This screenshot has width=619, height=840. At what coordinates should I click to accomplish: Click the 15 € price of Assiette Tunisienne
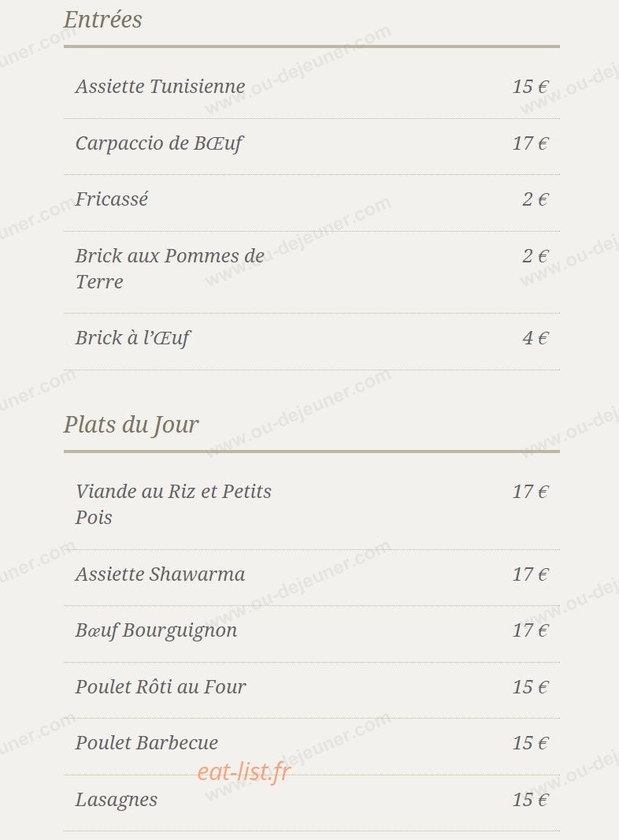pyautogui.click(x=531, y=87)
